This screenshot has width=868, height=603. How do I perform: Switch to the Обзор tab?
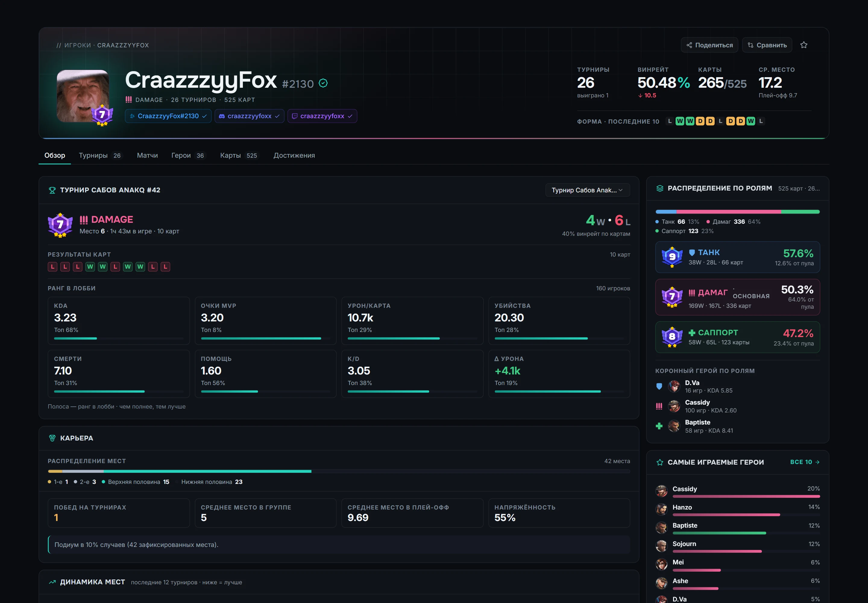click(x=55, y=155)
